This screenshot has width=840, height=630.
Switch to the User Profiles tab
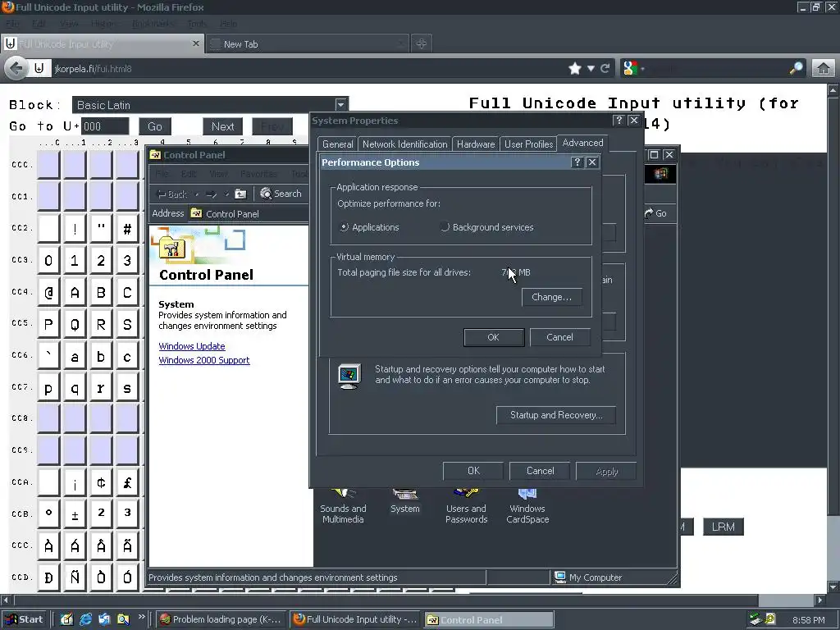(x=529, y=144)
